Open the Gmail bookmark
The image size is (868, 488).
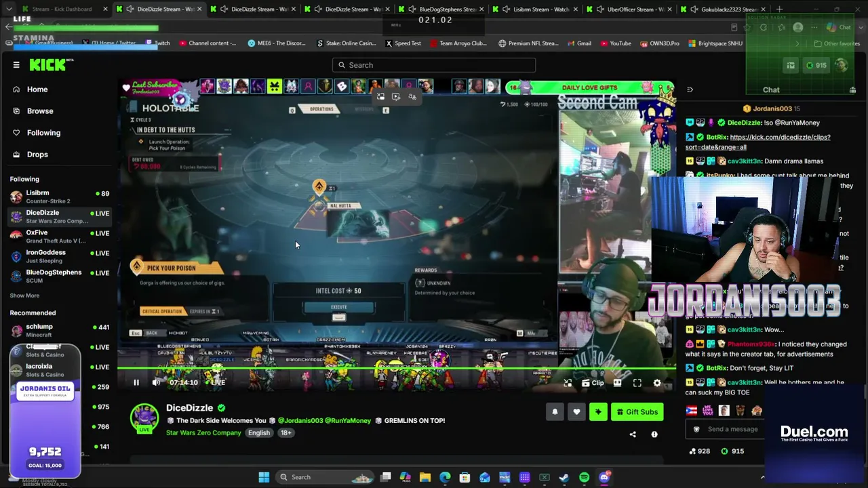578,43
